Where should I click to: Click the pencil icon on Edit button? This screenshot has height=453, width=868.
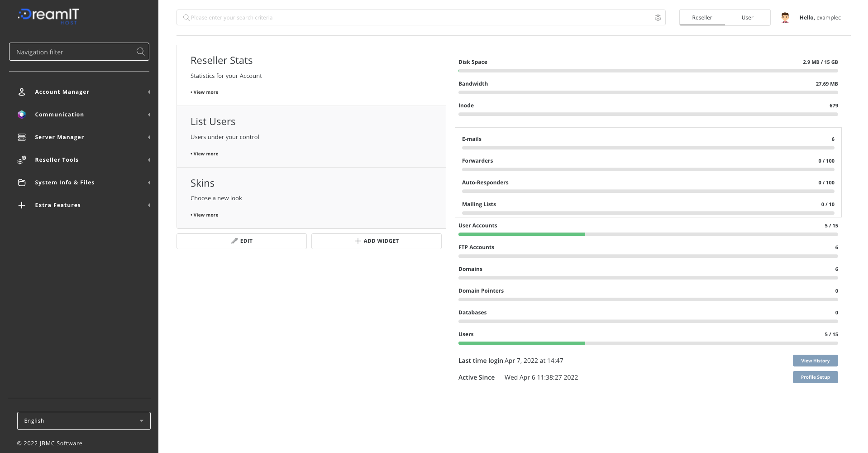tap(234, 241)
